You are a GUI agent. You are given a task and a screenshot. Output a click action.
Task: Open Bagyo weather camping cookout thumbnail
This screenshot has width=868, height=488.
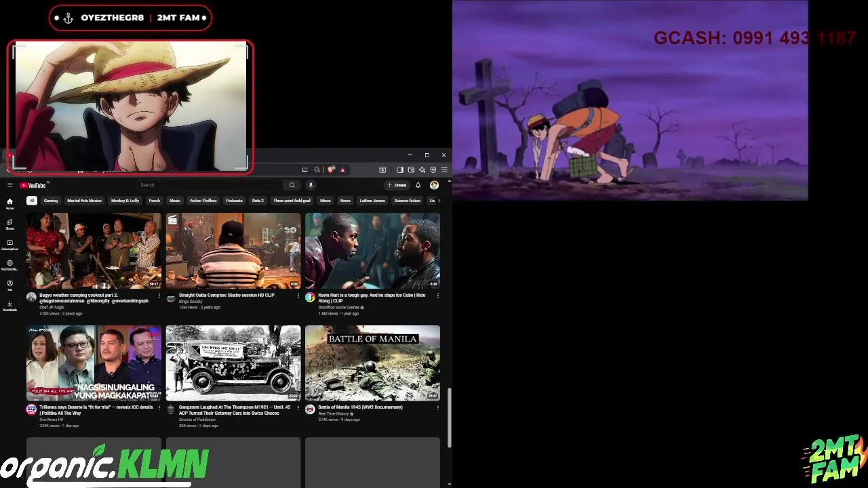[94, 251]
